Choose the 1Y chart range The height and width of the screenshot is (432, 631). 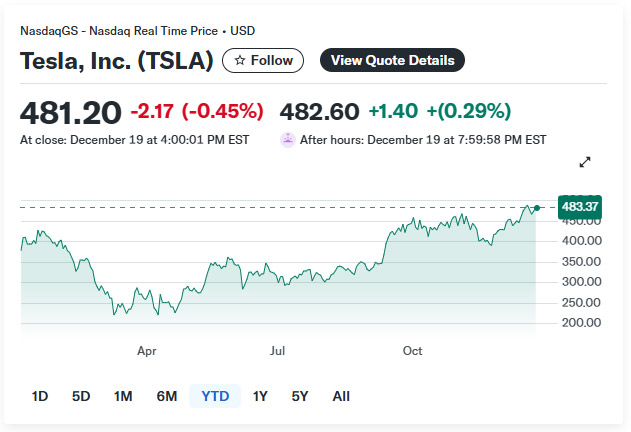pyautogui.click(x=260, y=396)
